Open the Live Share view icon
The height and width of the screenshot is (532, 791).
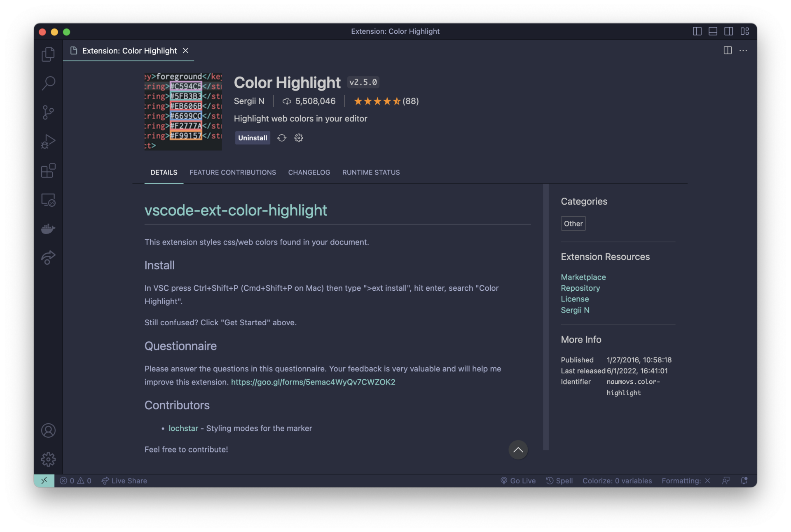coord(48,257)
